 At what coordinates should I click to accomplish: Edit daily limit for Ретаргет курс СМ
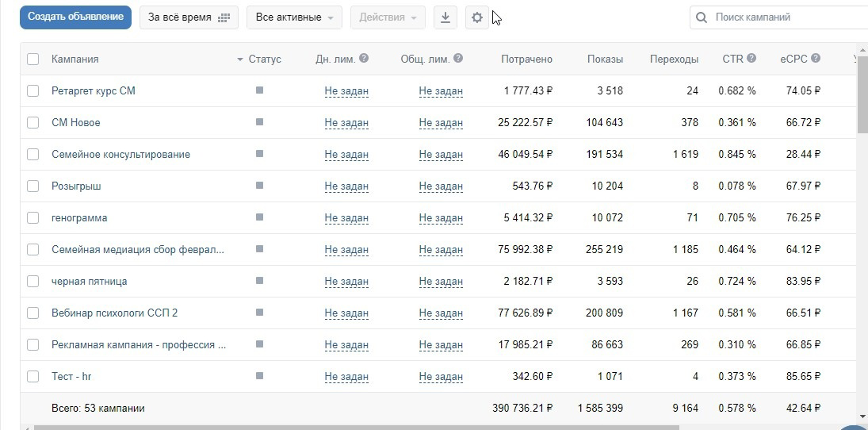click(346, 91)
